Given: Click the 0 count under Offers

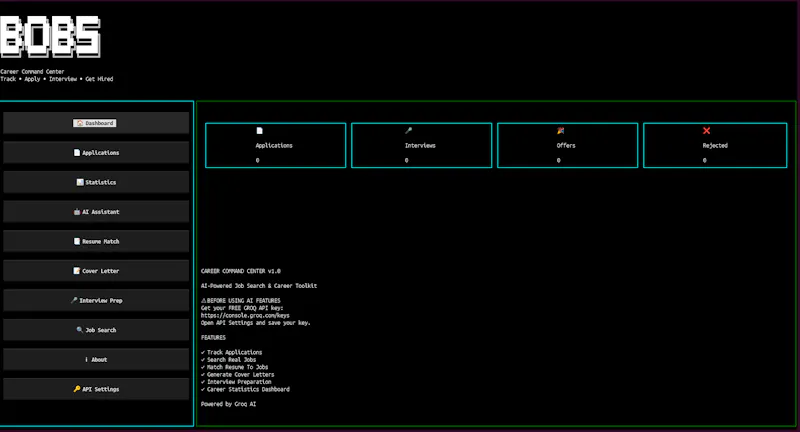Looking at the screenshot, I should [x=559, y=160].
